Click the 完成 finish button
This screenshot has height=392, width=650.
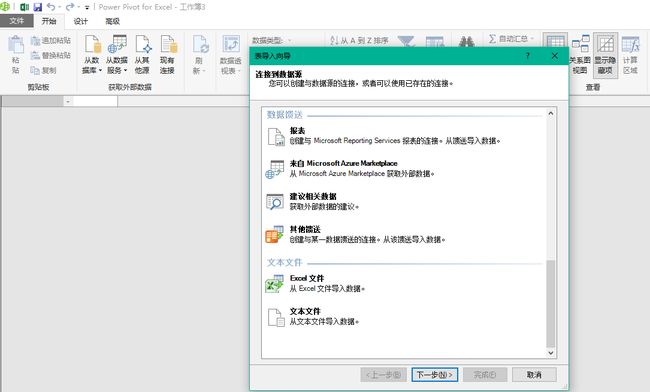(485, 375)
